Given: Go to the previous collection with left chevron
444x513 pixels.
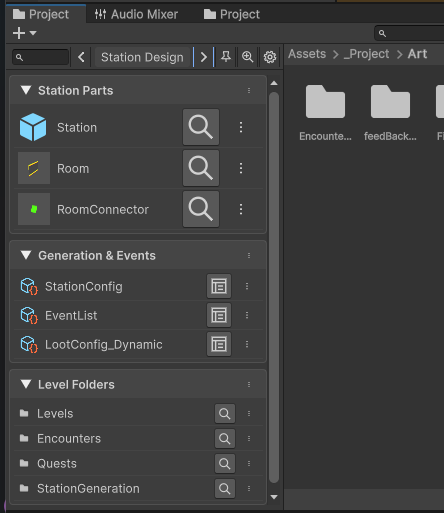Looking at the screenshot, I should (x=81, y=57).
